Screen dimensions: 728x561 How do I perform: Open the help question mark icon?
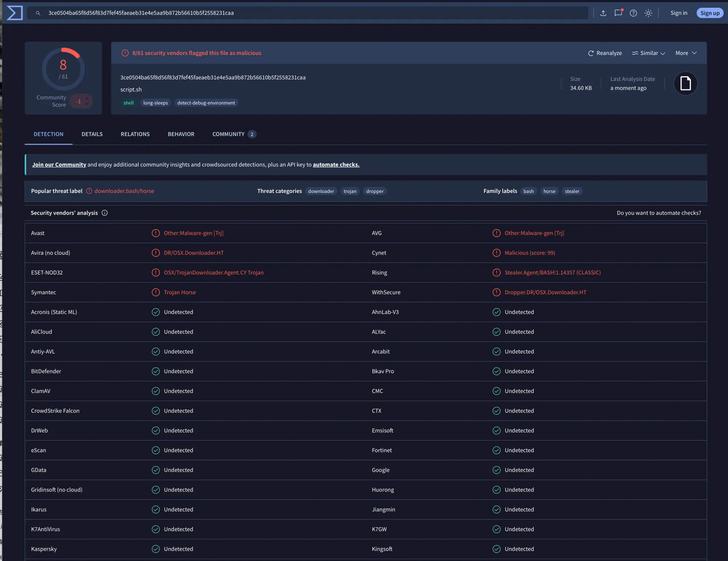(633, 13)
